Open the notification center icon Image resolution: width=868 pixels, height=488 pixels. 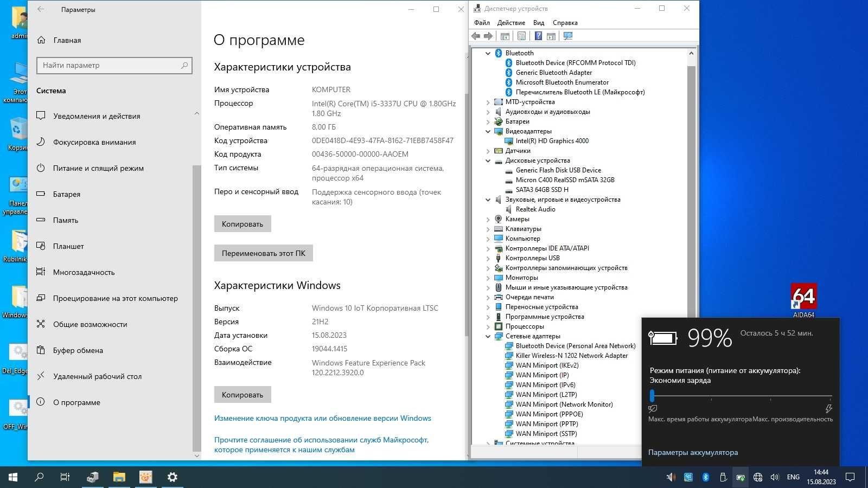[850, 477]
